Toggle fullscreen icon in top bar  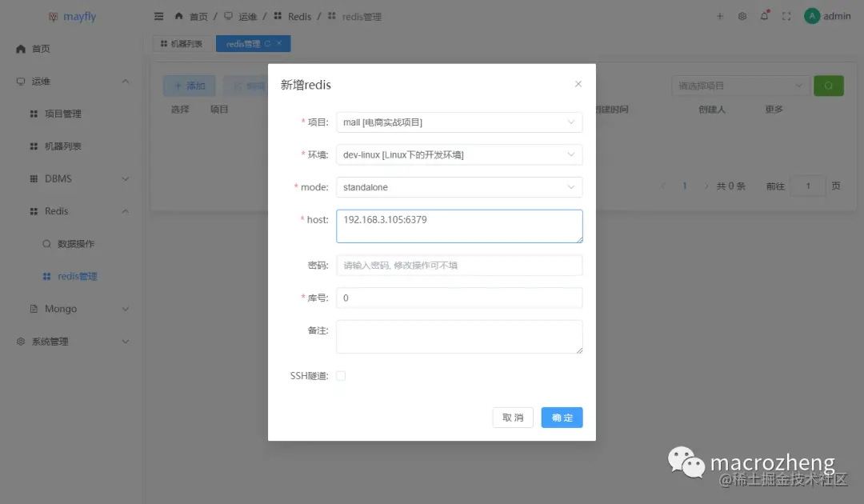[786, 17]
